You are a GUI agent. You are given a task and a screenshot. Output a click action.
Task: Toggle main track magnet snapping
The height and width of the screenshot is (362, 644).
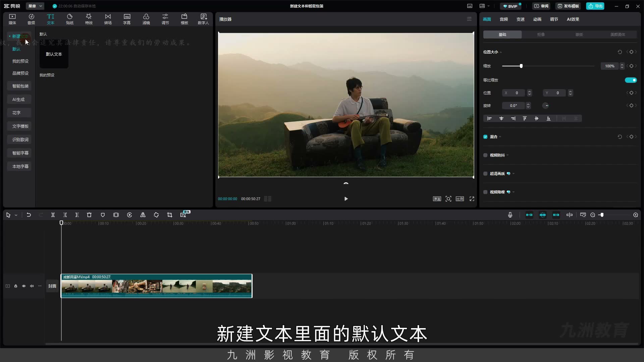[x=529, y=215]
